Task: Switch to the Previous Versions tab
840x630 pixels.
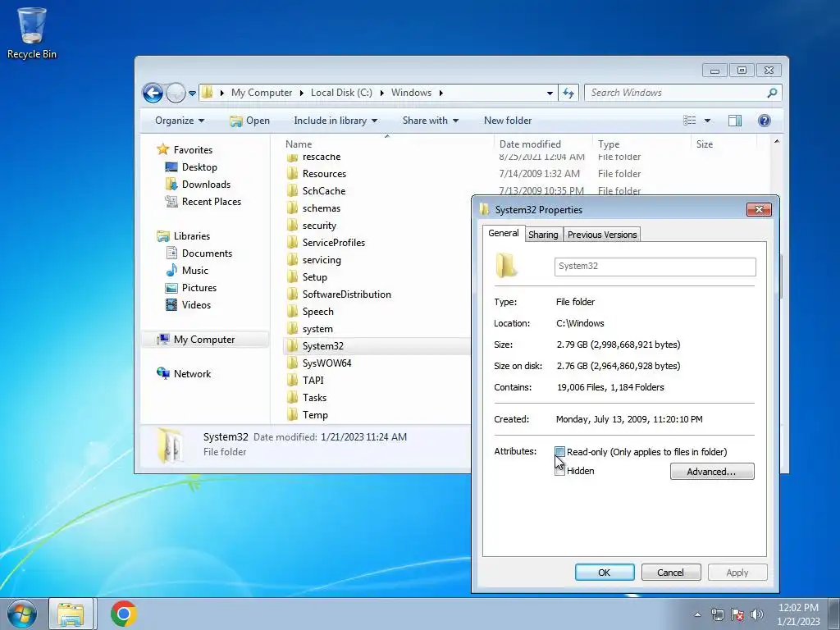Action: (x=602, y=235)
